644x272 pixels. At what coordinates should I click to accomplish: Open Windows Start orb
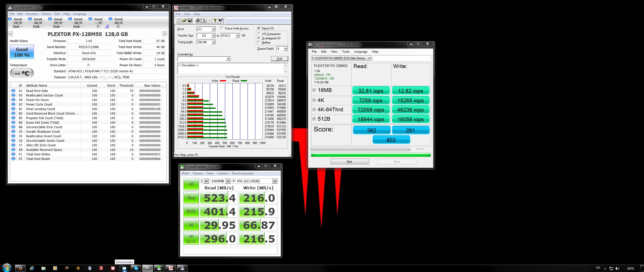click(7, 268)
